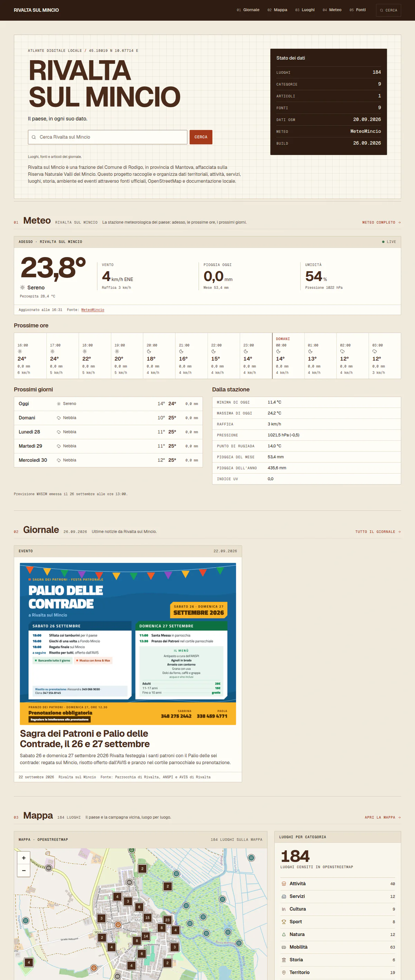Open the map cluster marker labeled 23

tap(167, 920)
